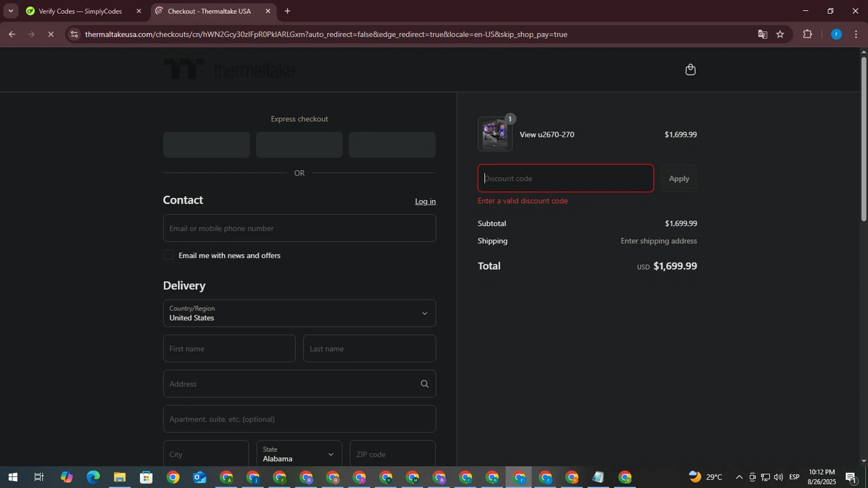Close the Checkout - Thermaltake USA tab
The height and width of the screenshot is (488, 868).
268,11
